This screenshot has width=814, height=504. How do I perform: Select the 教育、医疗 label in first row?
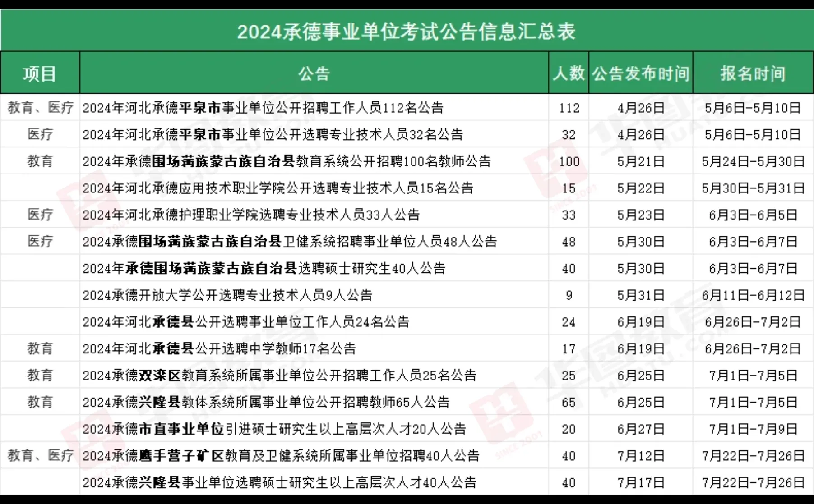point(40,108)
